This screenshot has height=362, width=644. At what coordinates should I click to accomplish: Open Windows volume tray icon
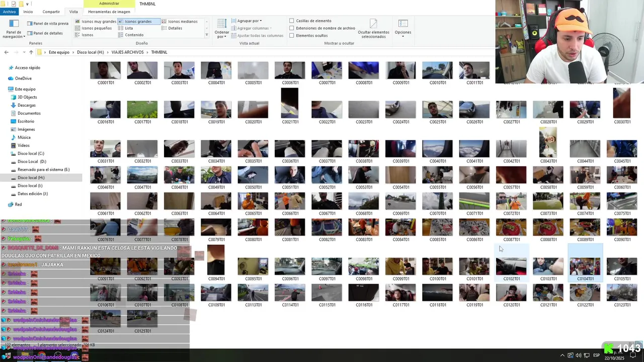tap(578, 355)
